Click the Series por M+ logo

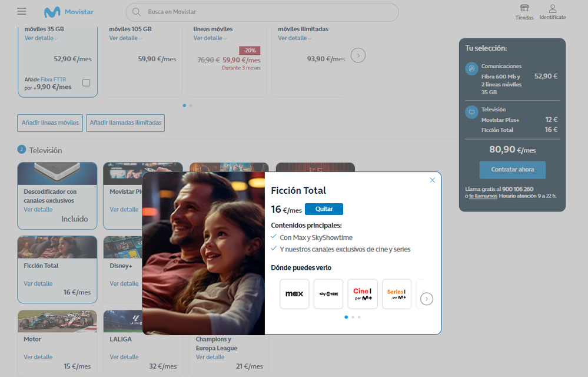(x=397, y=294)
